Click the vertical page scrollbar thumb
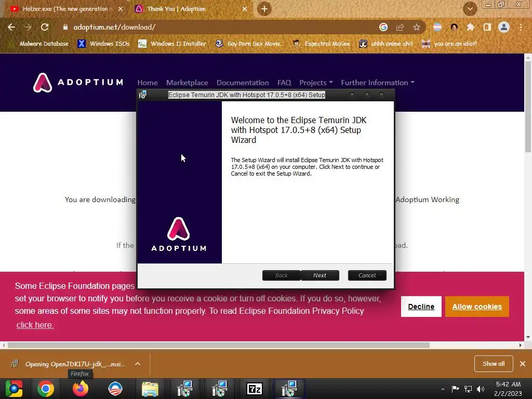The height and width of the screenshot is (399, 532). (528, 107)
